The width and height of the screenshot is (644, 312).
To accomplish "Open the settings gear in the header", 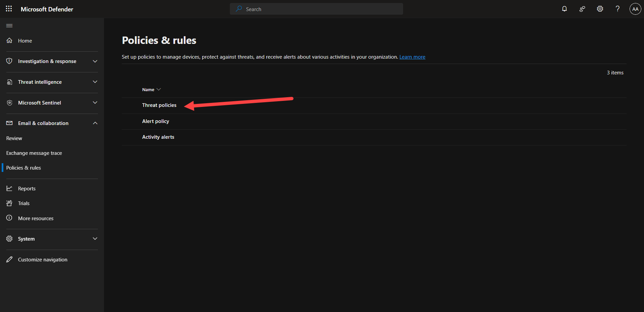I will 600,9.
